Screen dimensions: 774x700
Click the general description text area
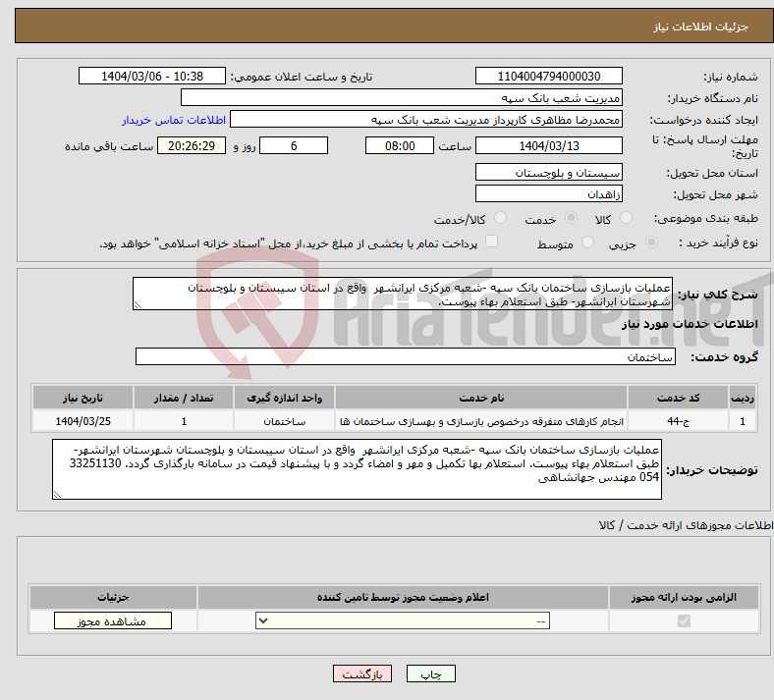403,294
